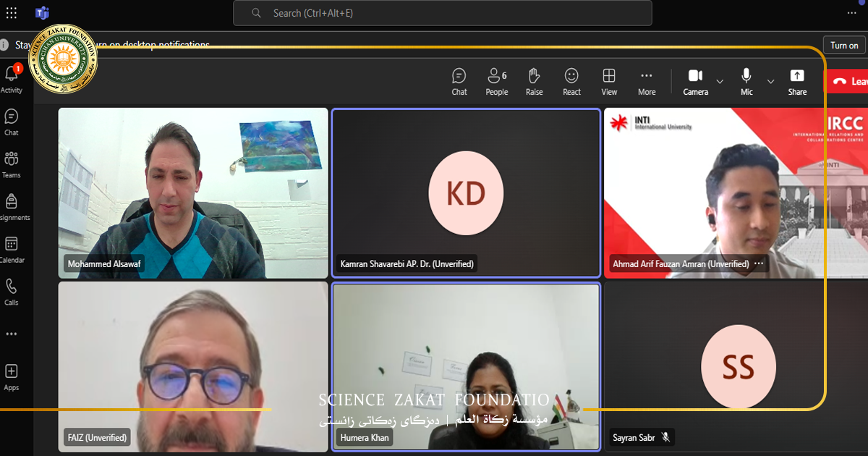
Task: Open the meeting Chat panel
Action: (459, 81)
